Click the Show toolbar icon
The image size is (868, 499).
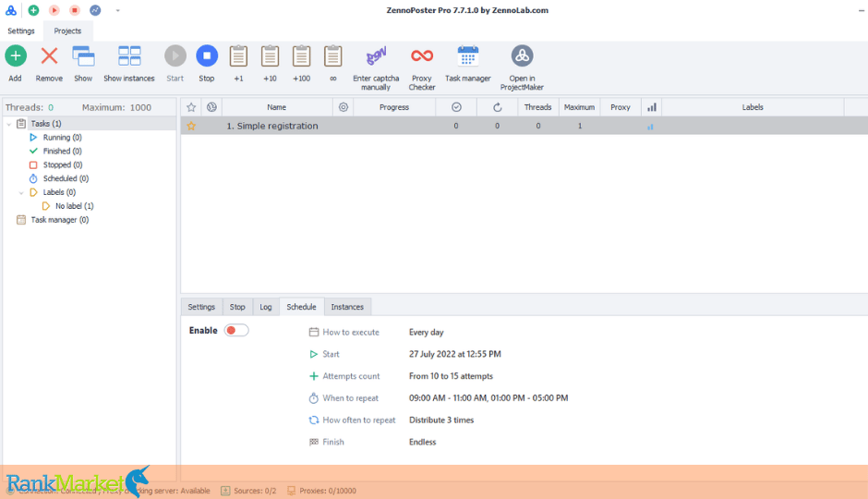(x=84, y=56)
